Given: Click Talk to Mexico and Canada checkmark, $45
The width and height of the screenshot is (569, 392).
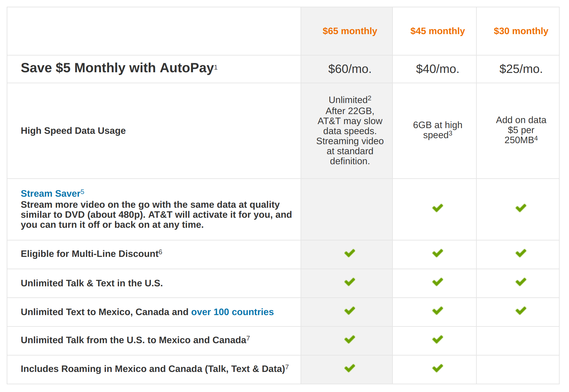Looking at the screenshot, I should pos(437,339).
